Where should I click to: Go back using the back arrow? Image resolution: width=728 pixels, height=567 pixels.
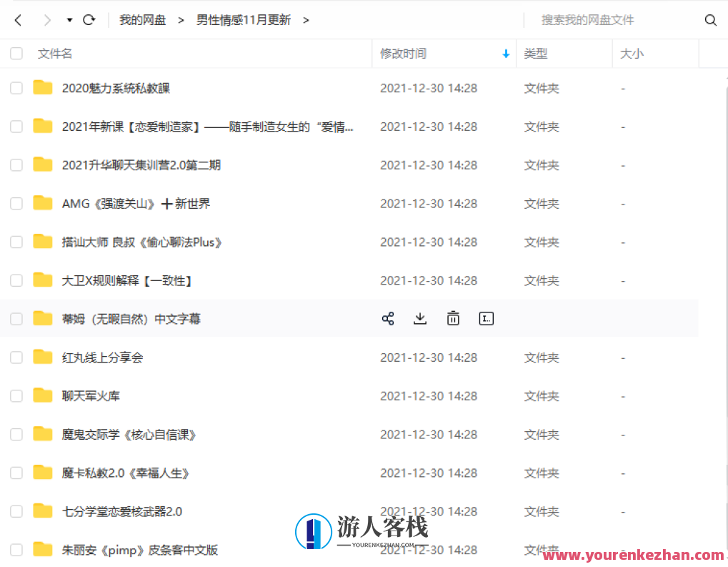pos(16,19)
